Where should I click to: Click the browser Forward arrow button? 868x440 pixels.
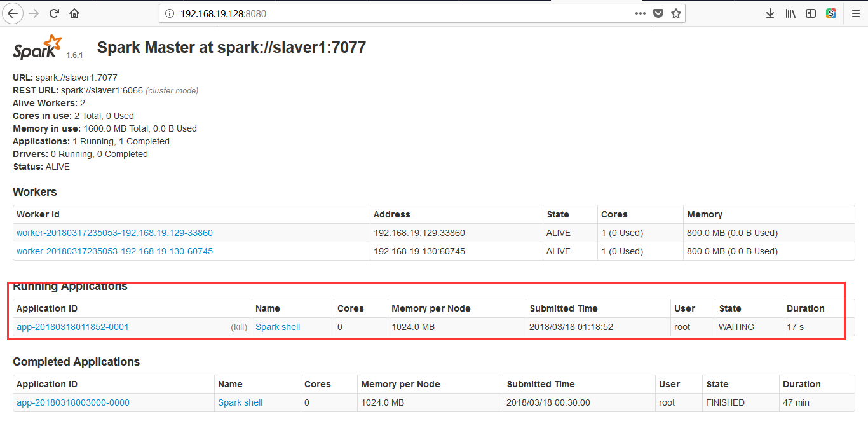[x=34, y=13]
